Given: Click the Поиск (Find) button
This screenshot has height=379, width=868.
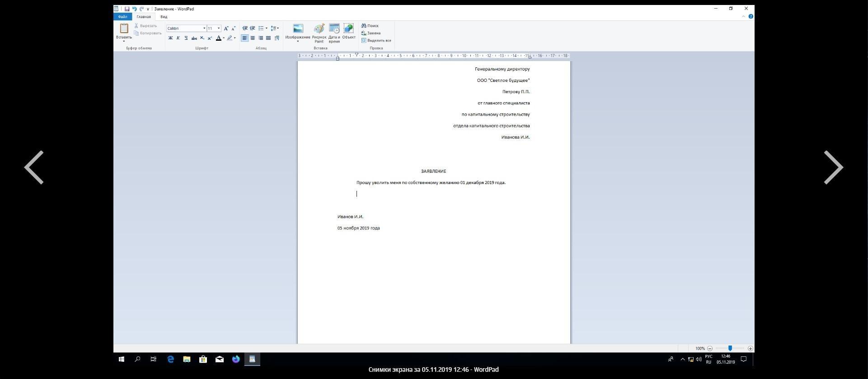Looking at the screenshot, I should click(x=370, y=26).
